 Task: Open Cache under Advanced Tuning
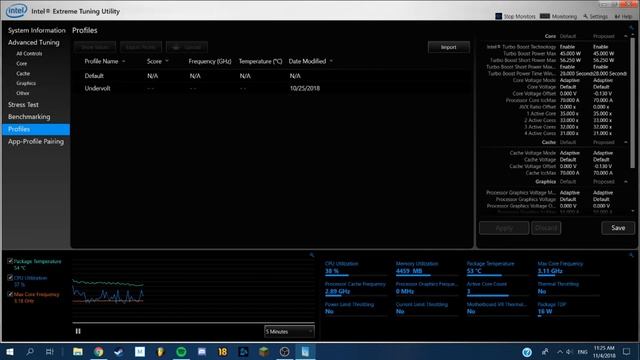click(x=23, y=73)
